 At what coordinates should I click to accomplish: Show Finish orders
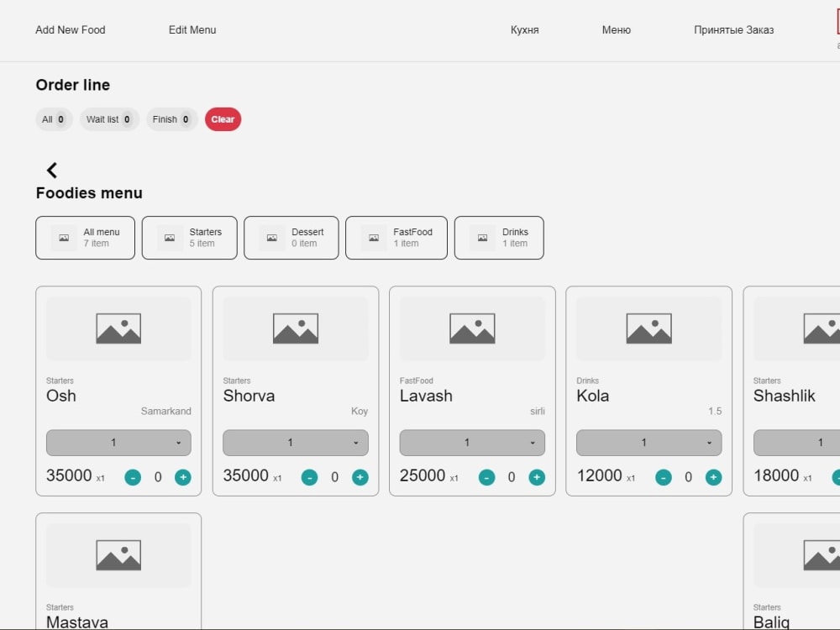coord(172,119)
